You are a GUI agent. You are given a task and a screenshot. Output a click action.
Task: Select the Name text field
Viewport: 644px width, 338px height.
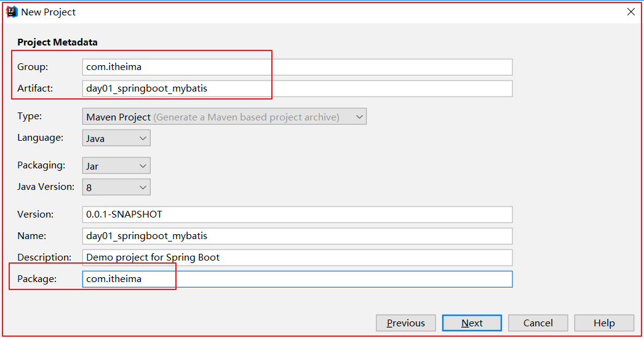[x=297, y=236]
